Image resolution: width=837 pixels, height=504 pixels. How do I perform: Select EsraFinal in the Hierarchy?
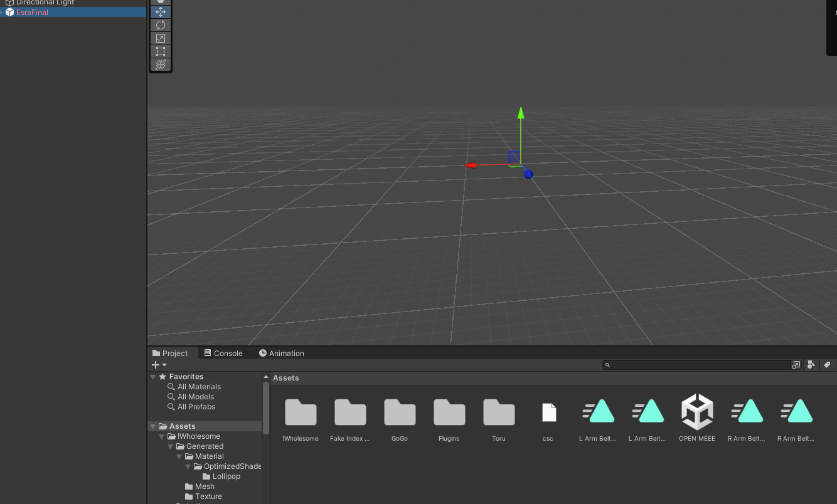73,13
